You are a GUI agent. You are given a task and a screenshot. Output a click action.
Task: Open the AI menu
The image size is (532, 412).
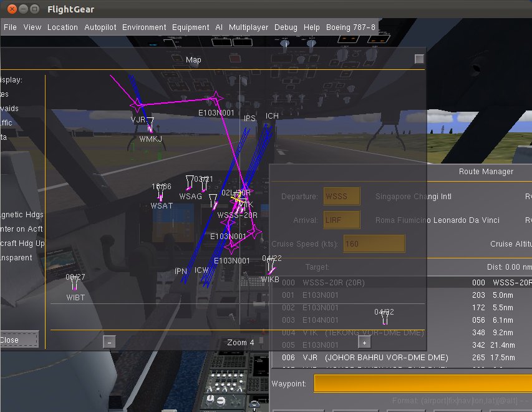pyautogui.click(x=219, y=27)
